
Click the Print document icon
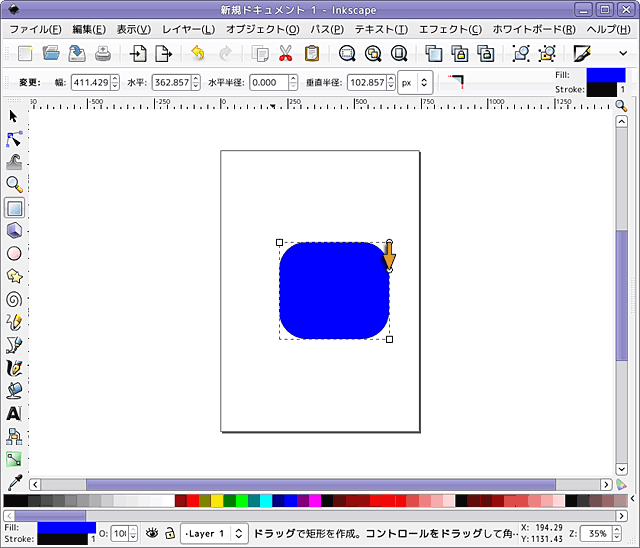tap(103, 54)
